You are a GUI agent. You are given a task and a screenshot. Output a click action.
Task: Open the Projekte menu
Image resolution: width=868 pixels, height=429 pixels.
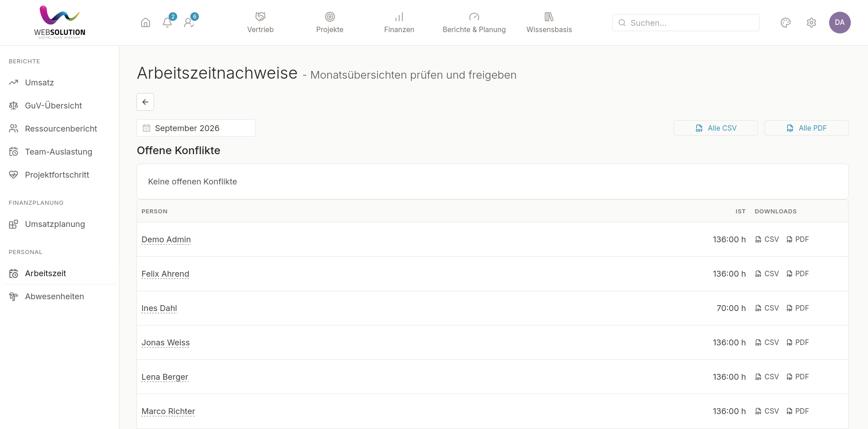click(x=330, y=23)
